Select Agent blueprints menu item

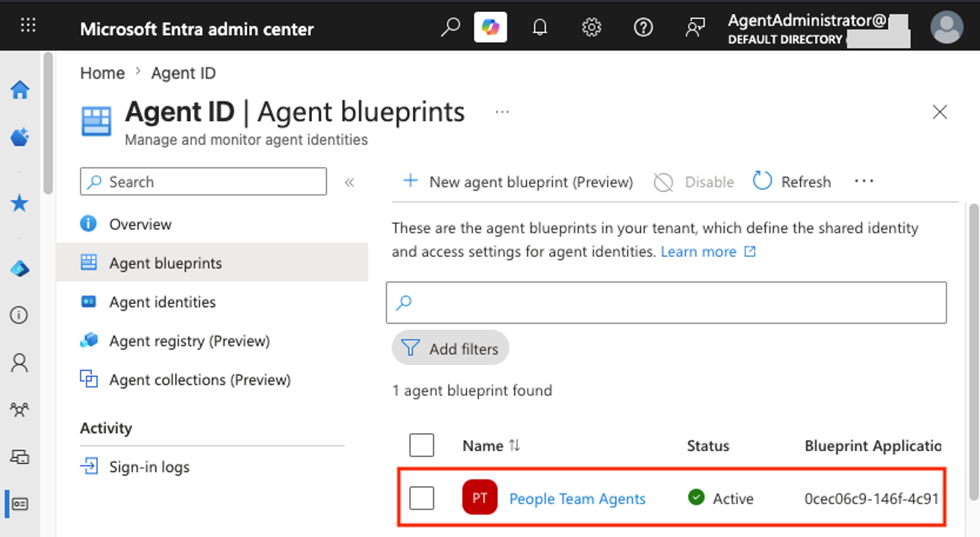pyautogui.click(x=213, y=263)
